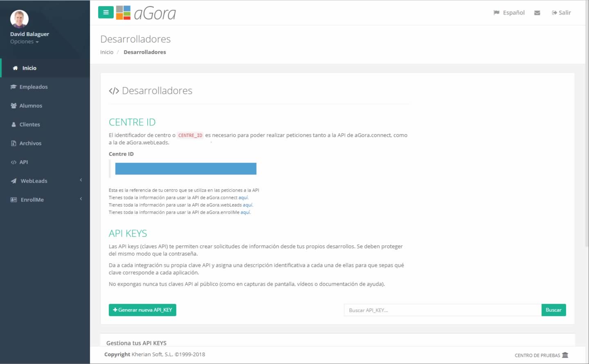This screenshot has width=589, height=364.
Task: Click the sign-out icon beside Salir
Action: 554,13
